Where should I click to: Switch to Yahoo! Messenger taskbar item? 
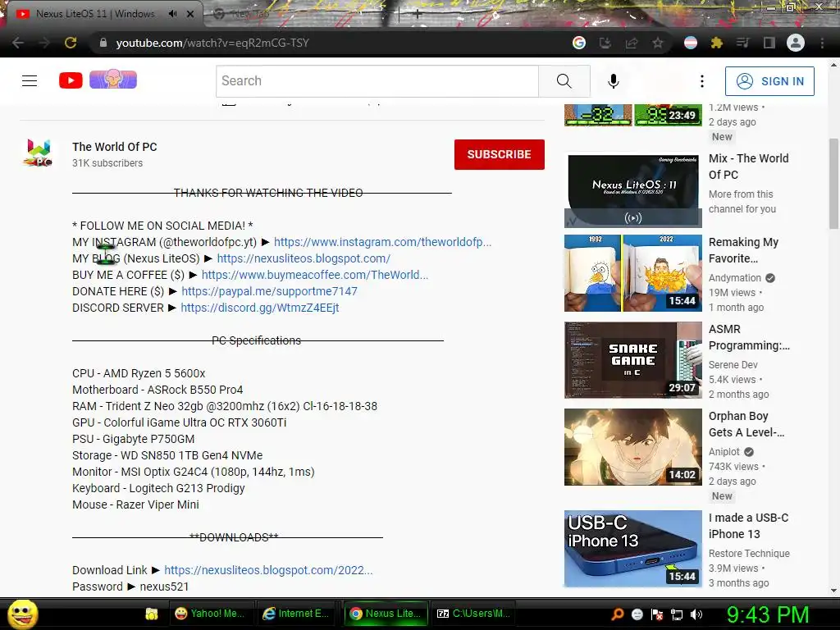click(210, 614)
